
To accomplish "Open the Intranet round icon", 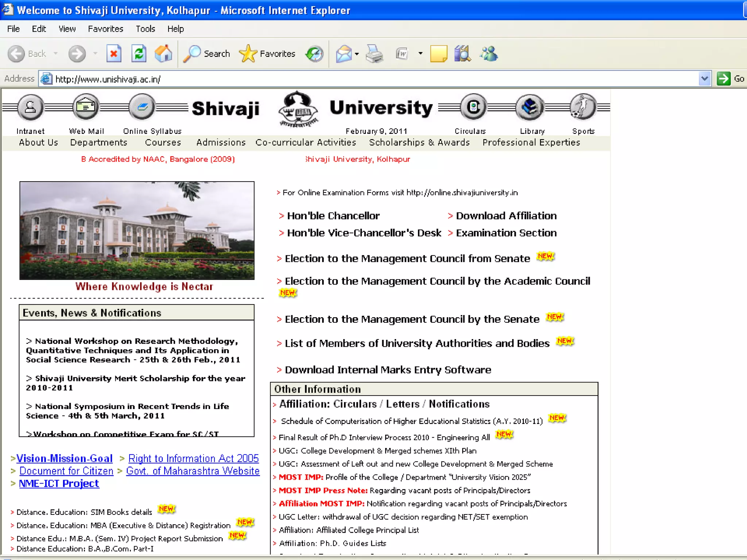I will (30, 107).
